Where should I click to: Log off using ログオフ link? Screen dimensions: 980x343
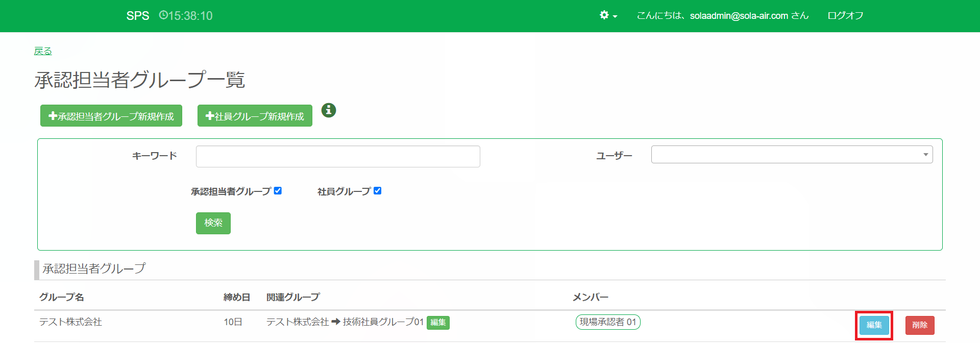coord(845,16)
